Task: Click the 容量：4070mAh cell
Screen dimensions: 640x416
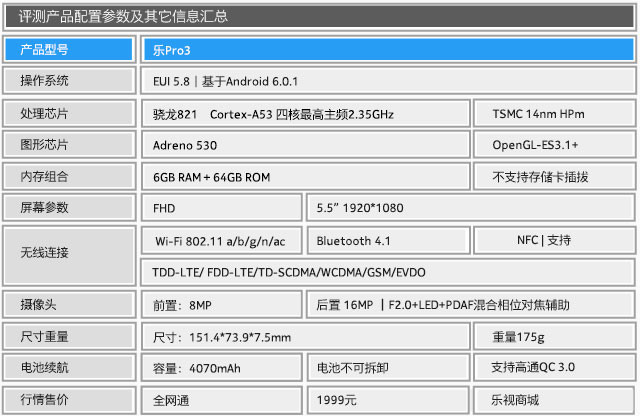Action: click(222, 368)
